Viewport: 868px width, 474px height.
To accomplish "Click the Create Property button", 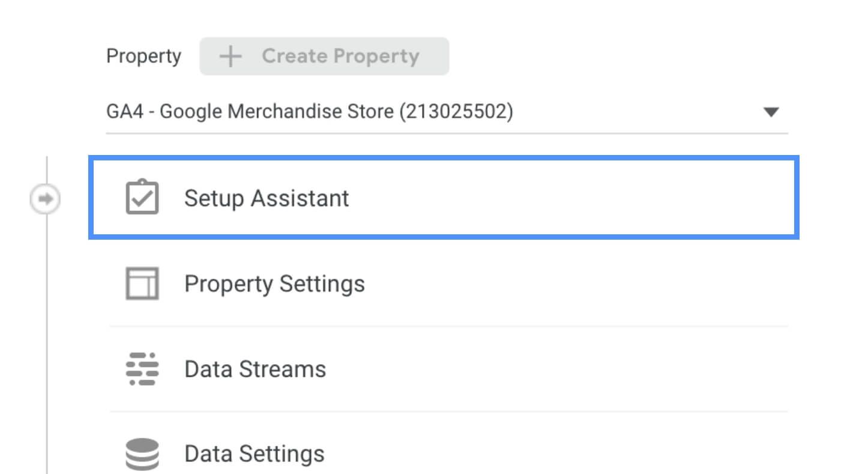I will [324, 56].
